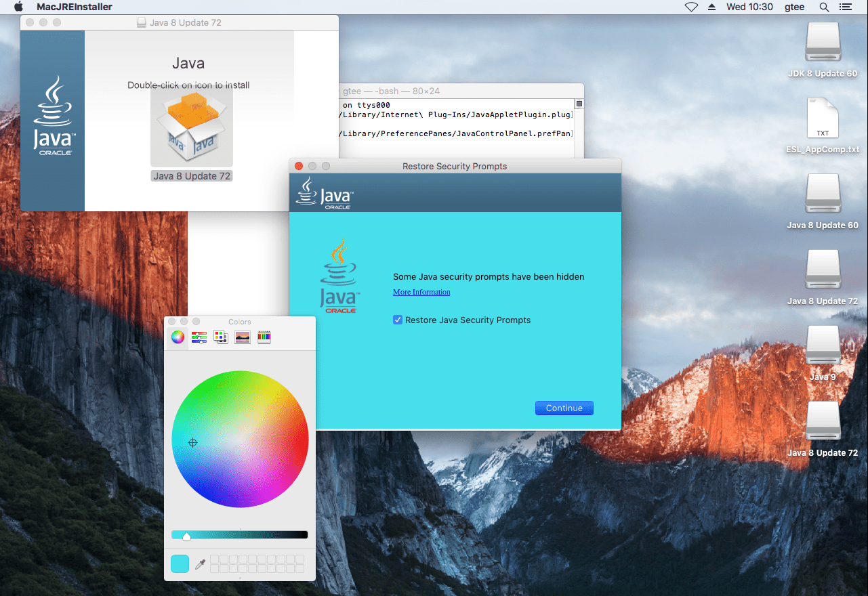Uncheck Restore Java Security Prompts
Screen dimensions: 868x596
point(398,320)
